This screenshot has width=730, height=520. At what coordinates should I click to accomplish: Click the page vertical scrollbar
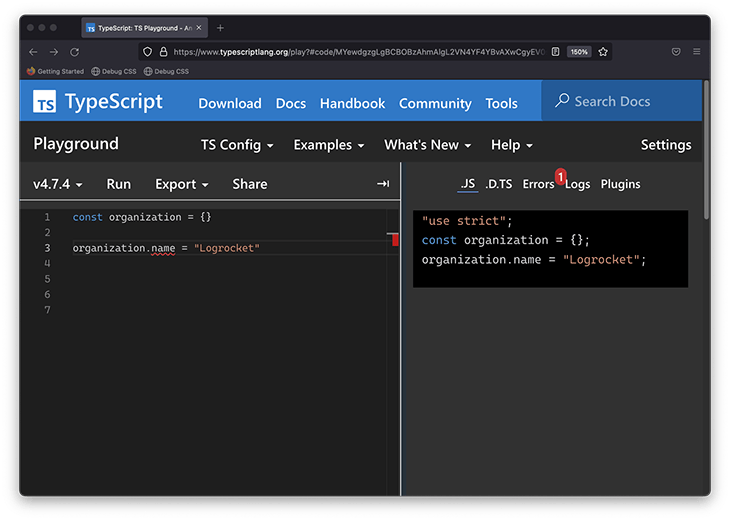pyautogui.click(x=706, y=150)
